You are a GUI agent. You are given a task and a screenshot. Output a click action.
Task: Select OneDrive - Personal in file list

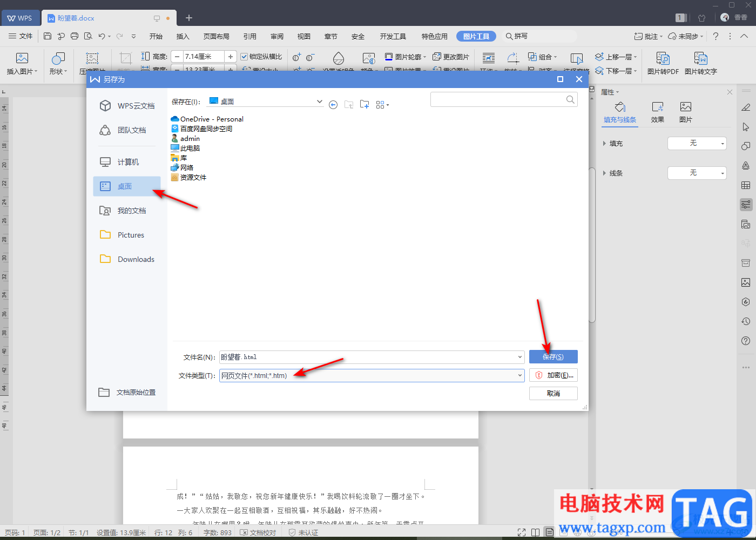(207, 119)
